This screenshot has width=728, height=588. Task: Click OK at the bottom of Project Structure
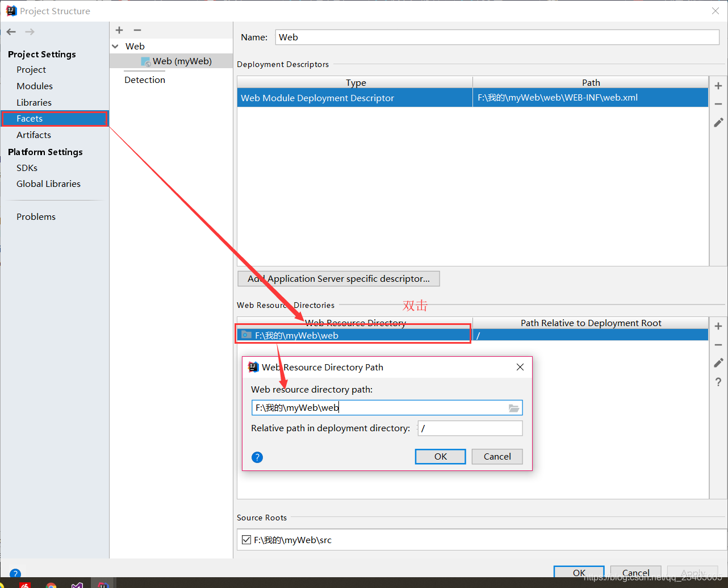(579, 572)
